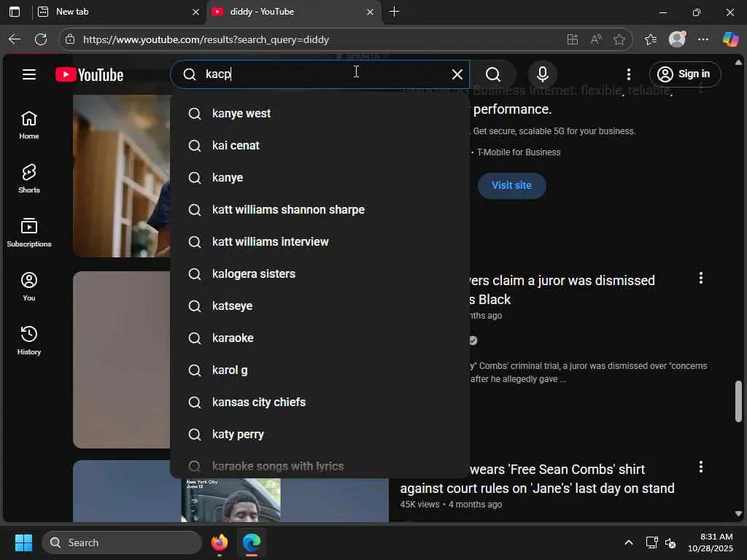Open Subscriptions in the sidebar
This screenshot has width=747, height=560.
[x=29, y=233]
